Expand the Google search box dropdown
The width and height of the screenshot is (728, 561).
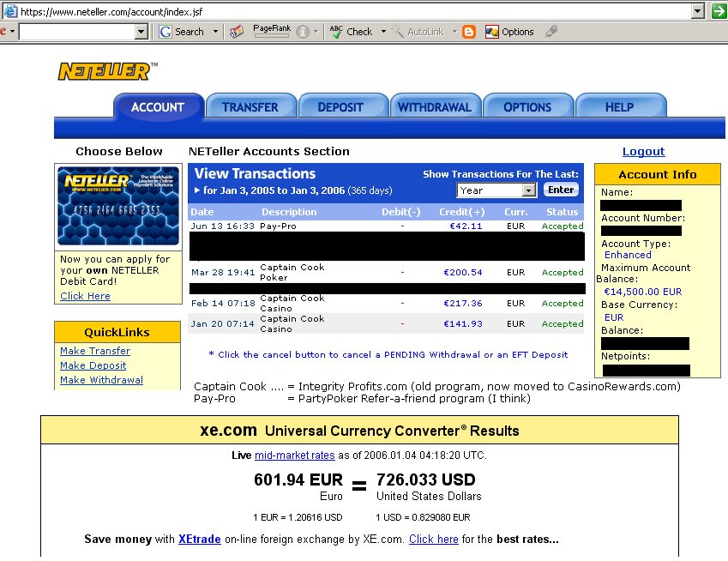[x=141, y=32]
